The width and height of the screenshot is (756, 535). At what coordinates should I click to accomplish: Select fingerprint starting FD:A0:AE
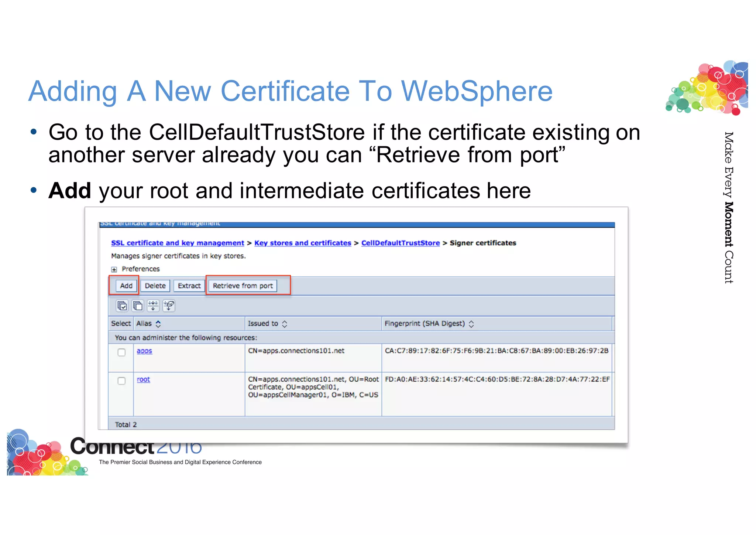coord(497,379)
